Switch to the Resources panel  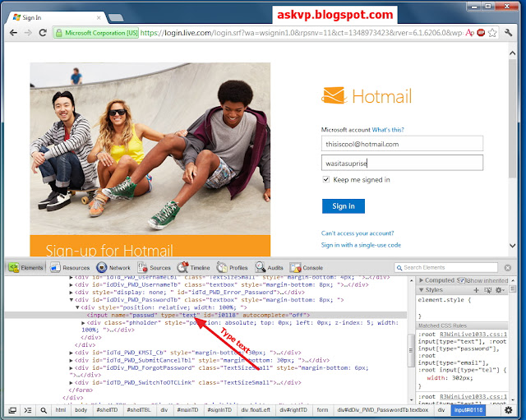(70, 268)
